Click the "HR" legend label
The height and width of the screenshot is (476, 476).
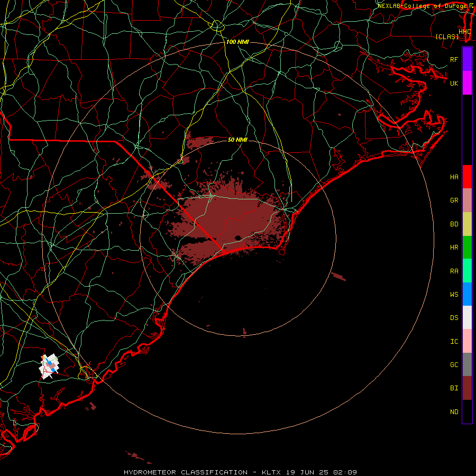[x=454, y=248]
